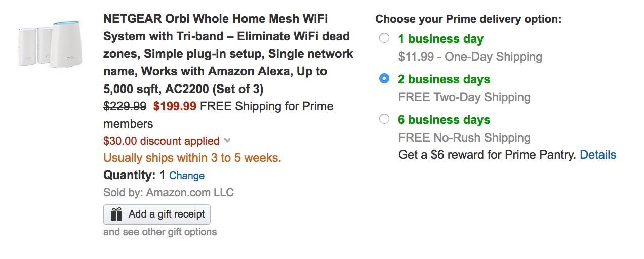Viewport: 644px width, 259px height.
Task: Click the green "1 business day" label
Action: [440, 39]
